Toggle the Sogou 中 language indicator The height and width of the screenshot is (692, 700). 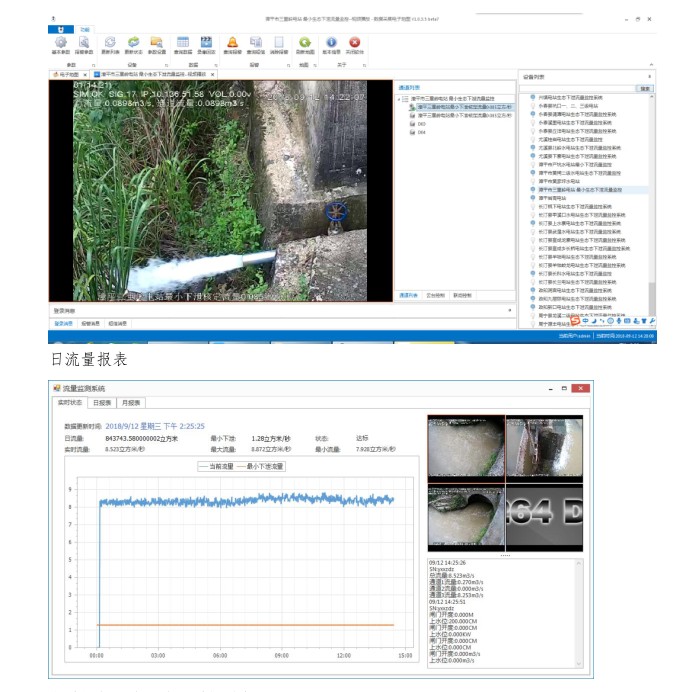click(585, 321)
